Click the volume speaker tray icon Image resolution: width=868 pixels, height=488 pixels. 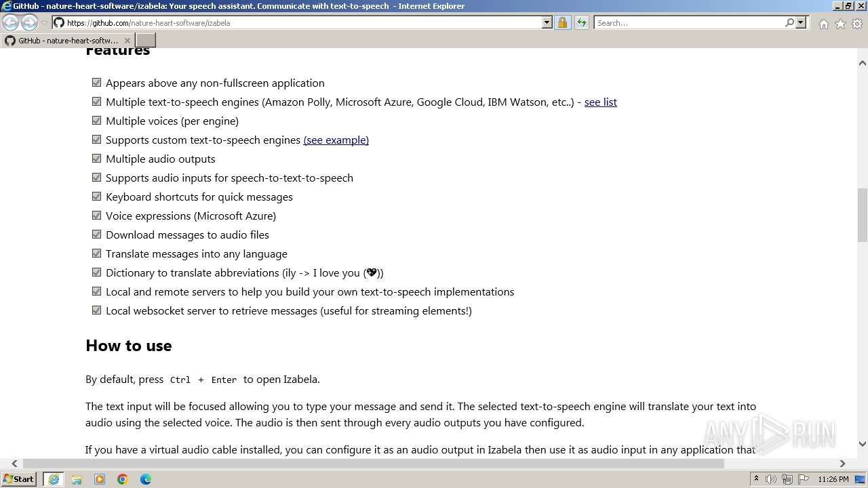coord(771,479)
